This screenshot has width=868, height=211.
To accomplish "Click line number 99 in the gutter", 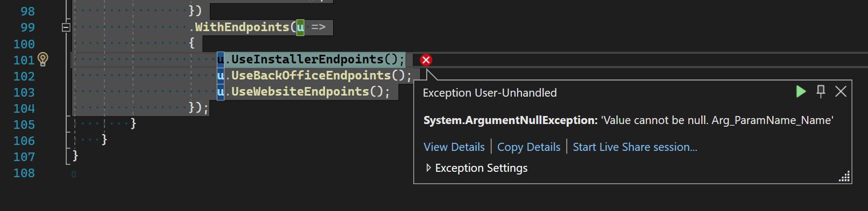I will (x=27, y=27).
